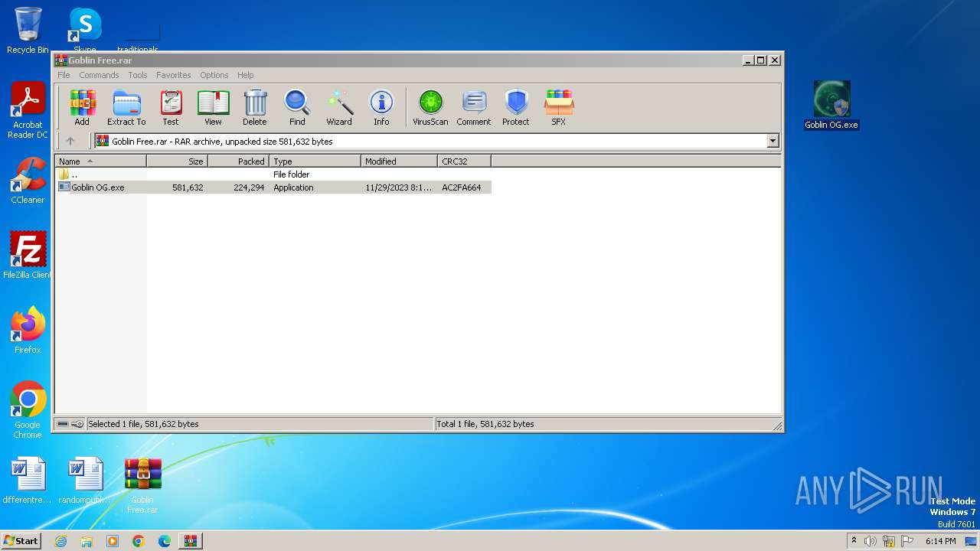Screen dimensions: 980x551
Task: Select the randompubl Word document icon
Action: click(x=85, y=481)
